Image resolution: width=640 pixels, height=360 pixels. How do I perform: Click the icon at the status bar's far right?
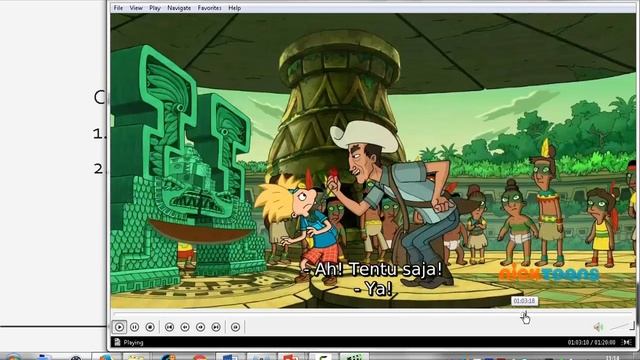(x=627, y=342)
